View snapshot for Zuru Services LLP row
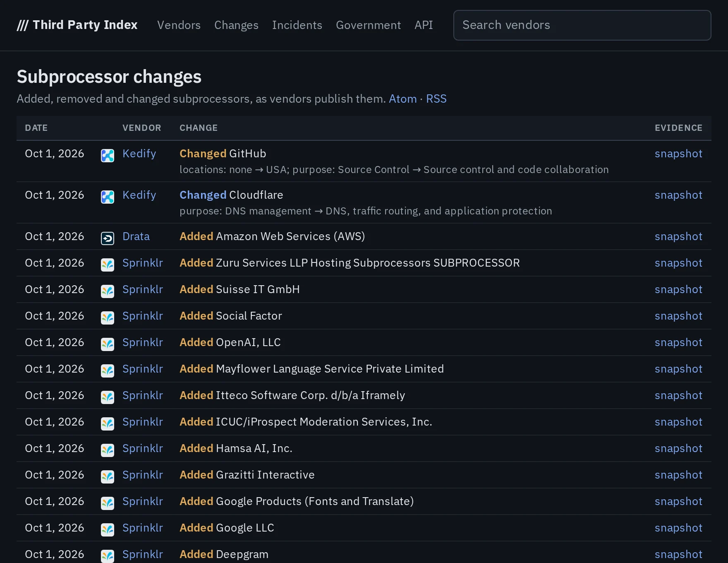The image size is (728, 563). point(678,263)
